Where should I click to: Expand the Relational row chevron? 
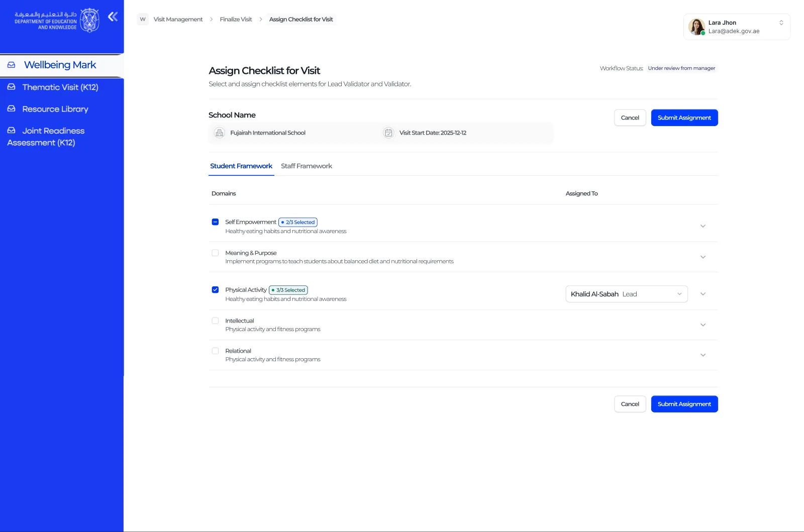point(703,355)
